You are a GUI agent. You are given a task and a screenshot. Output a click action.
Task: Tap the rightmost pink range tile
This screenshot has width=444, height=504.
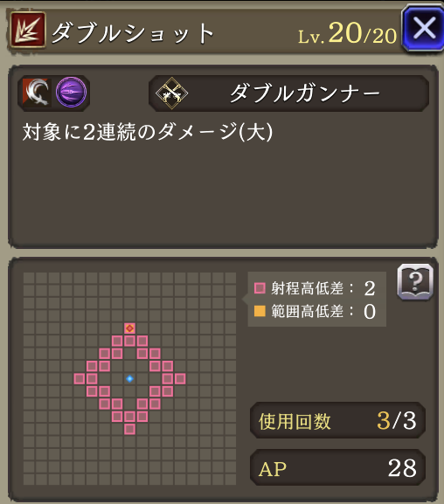click(180, 378)
